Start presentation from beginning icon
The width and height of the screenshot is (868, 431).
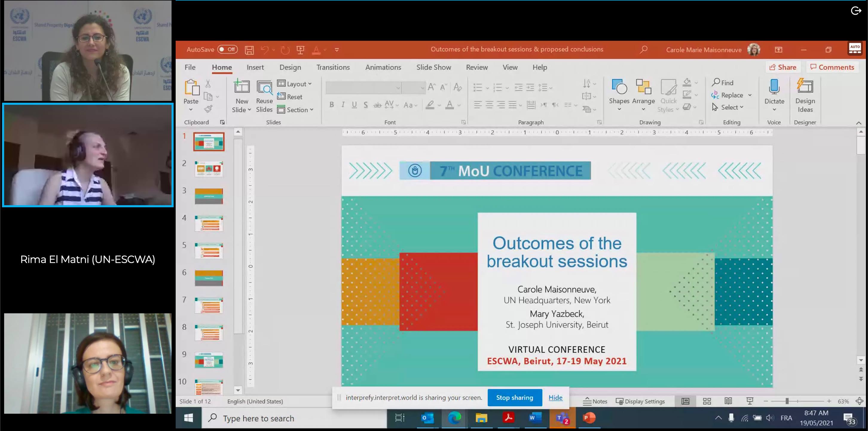click(300, 50)
